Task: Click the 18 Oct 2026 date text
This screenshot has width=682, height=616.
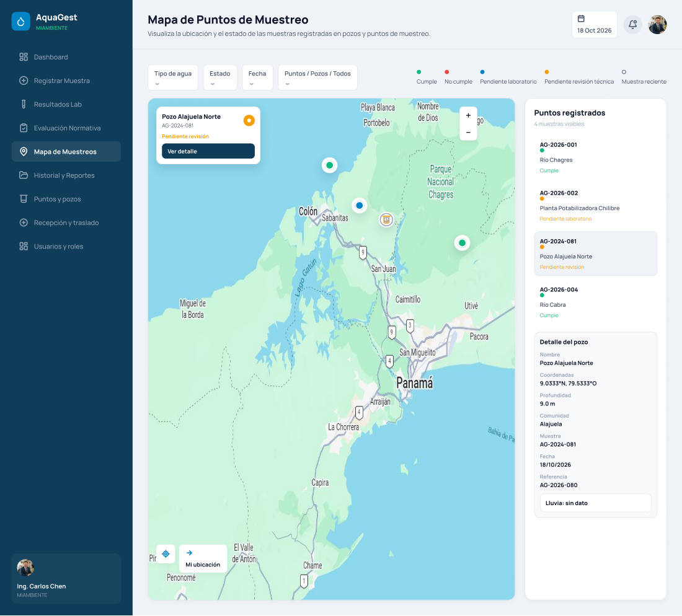Action: 594,30
